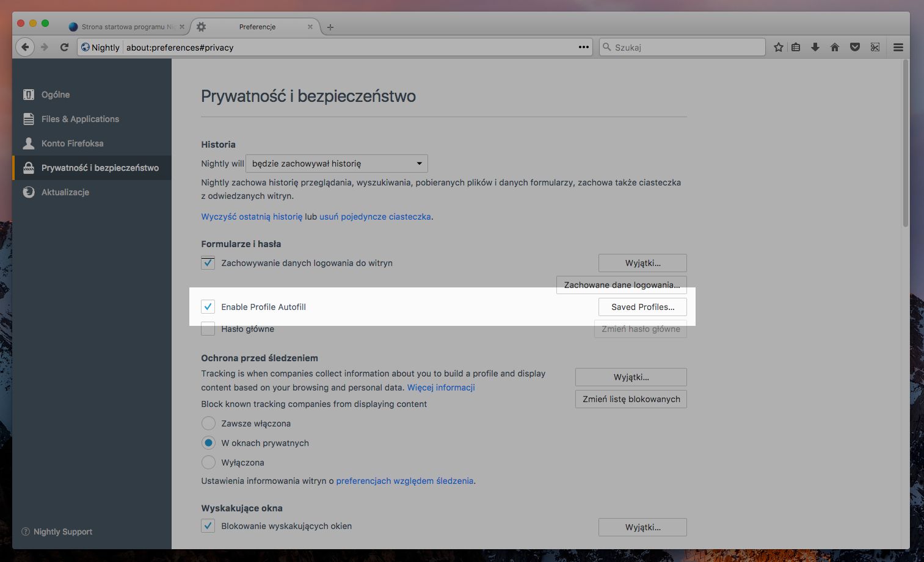Bookmark this page with the star icon

pyautogui.click(x=779, y=47)
